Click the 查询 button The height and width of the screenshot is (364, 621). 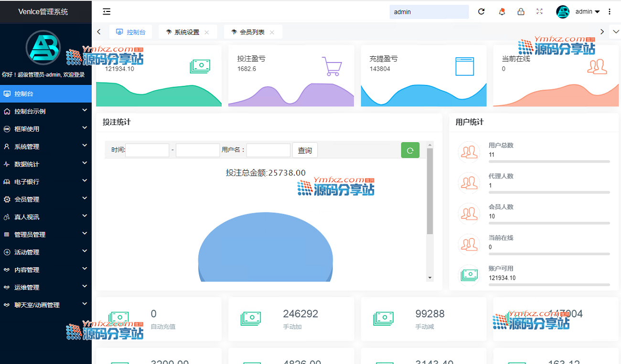click(x=305, y=150)
